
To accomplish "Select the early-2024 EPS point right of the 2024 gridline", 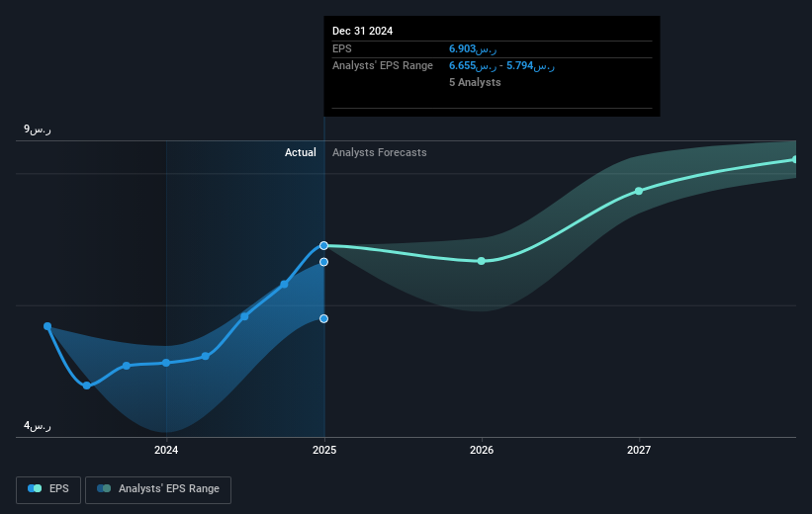I will pos(206,356).
